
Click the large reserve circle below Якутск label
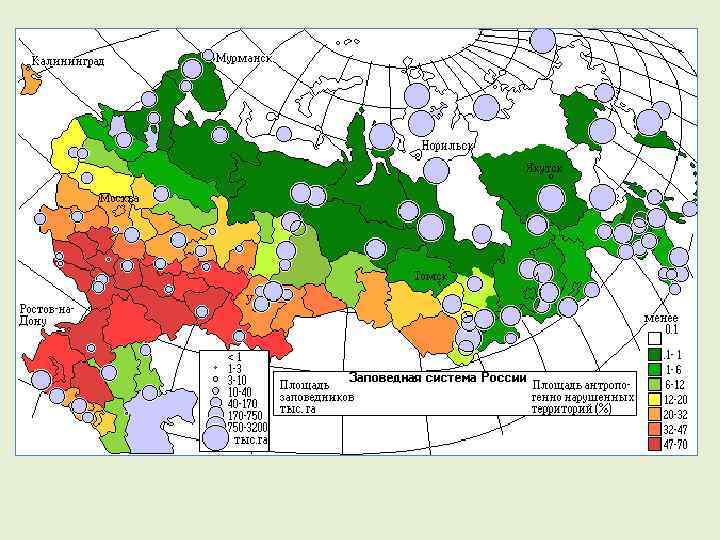551,198
